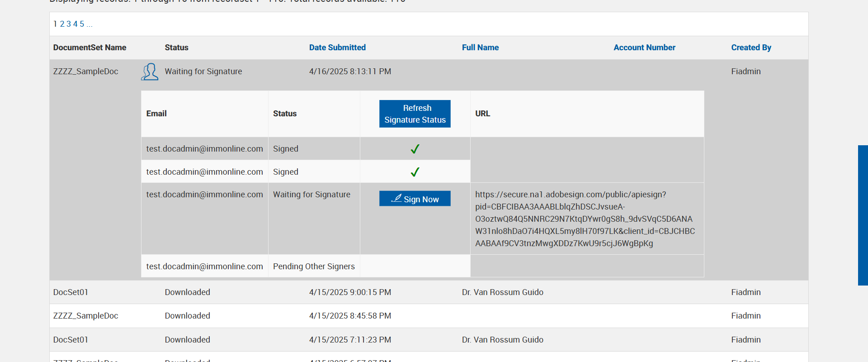The image size is (868, 362).
Task: Sort by Account Number column
Action: [x=644, y=48]
